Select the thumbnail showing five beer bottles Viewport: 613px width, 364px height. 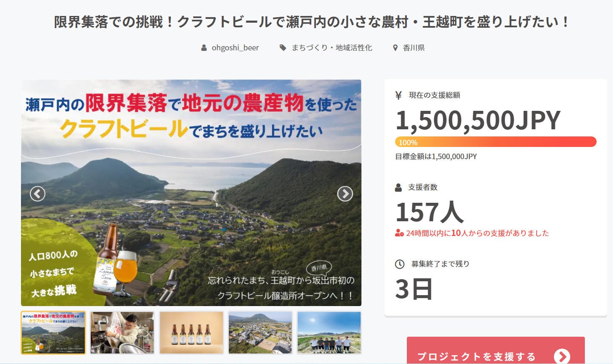191,333
